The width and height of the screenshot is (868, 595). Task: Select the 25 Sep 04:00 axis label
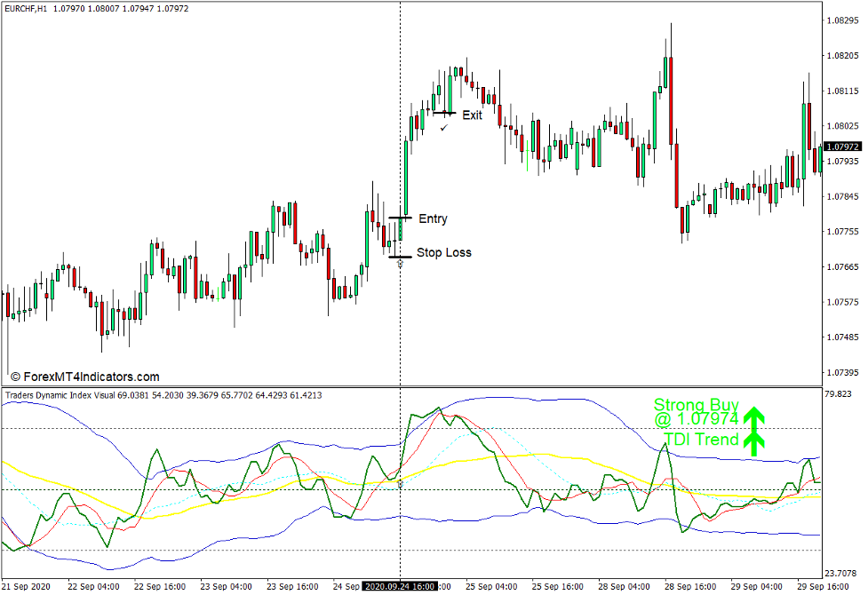click(x=490, y=586)
